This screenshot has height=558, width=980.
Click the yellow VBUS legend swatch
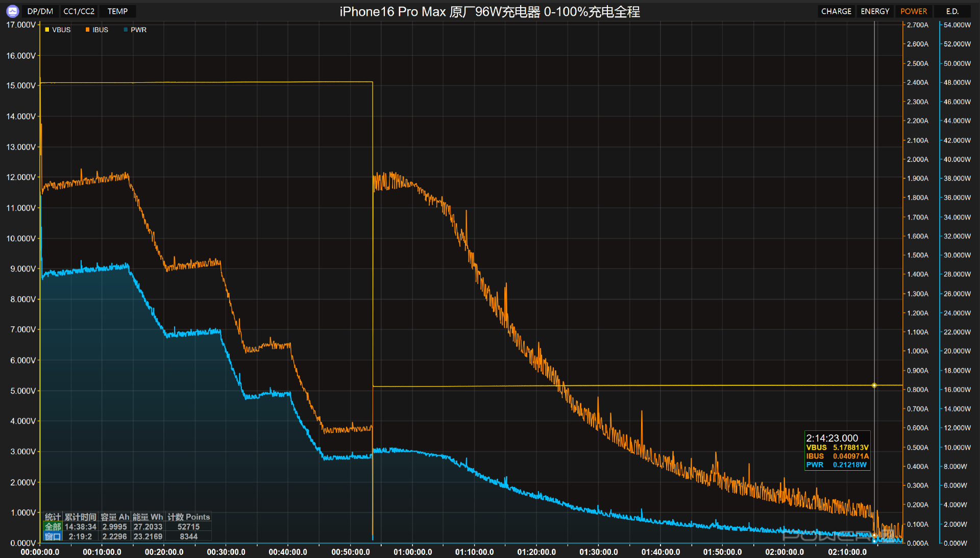47,30
